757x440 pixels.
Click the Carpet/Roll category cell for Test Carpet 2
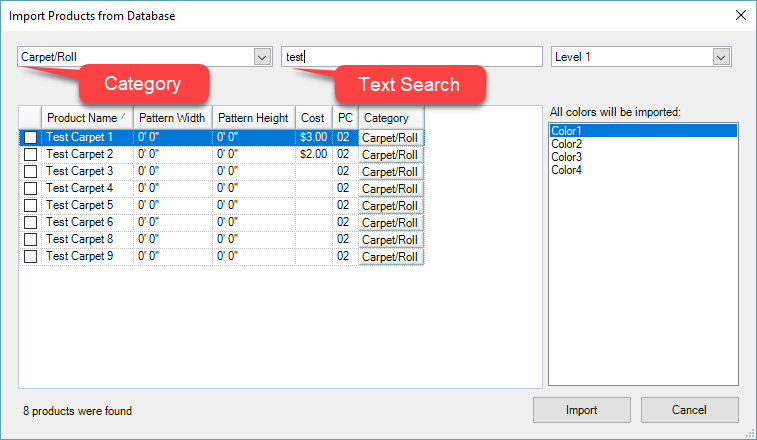(x=391, y=155)
